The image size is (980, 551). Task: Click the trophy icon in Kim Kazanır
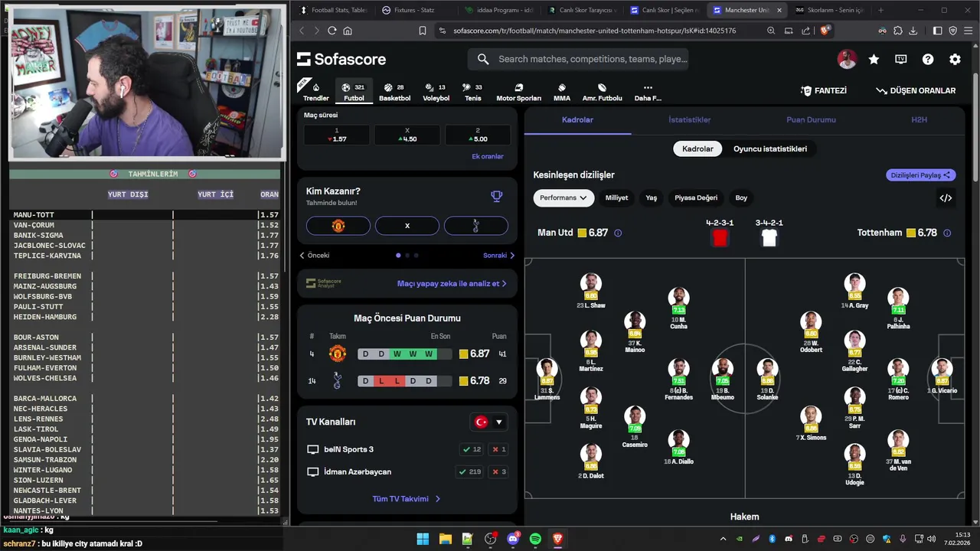pos(496,197)
